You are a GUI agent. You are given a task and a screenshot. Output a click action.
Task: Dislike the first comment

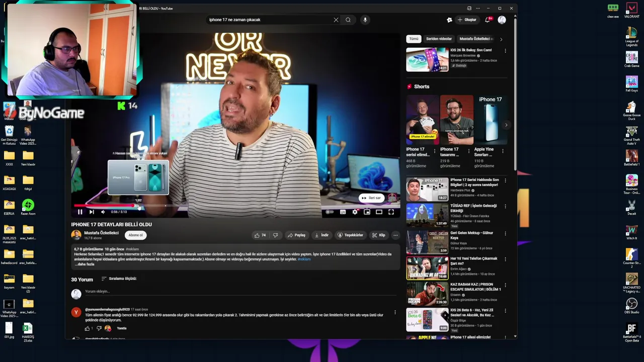(99, 328)
